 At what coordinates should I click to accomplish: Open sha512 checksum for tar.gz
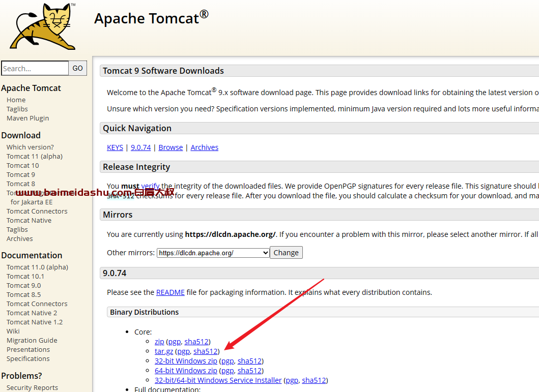pos(205,351)
